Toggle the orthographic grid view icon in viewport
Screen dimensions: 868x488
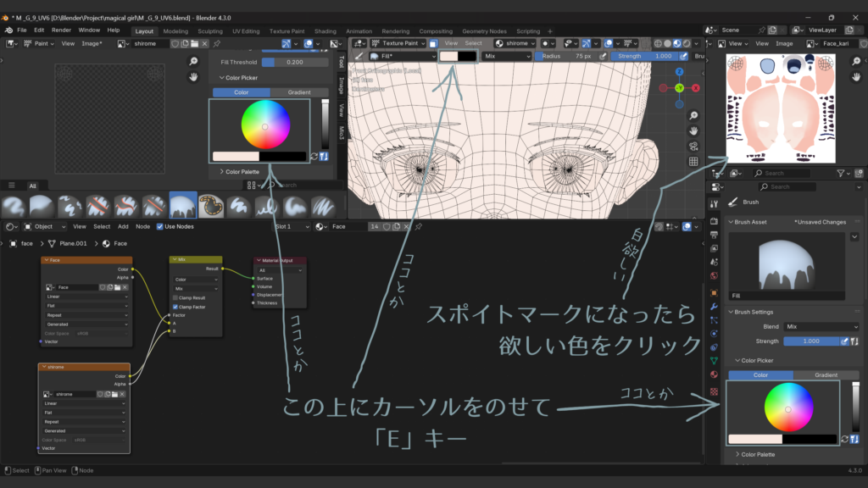point(693,161)
